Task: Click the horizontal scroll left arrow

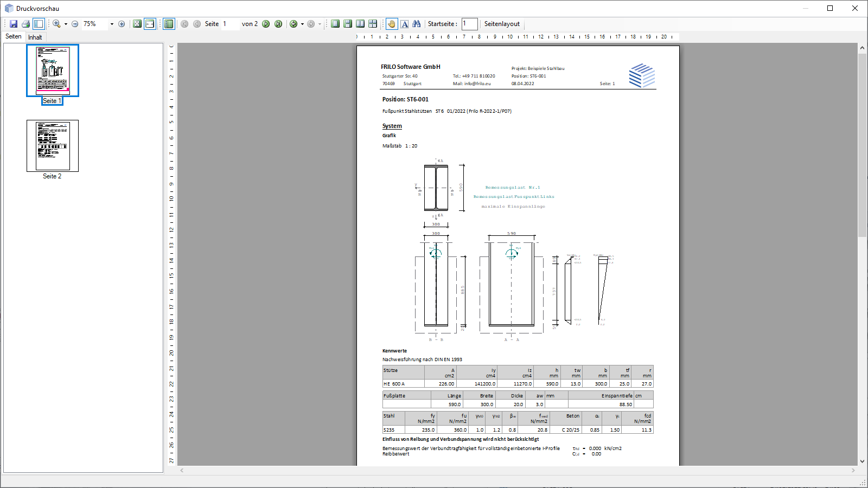Action: click(x=182, y=471)
